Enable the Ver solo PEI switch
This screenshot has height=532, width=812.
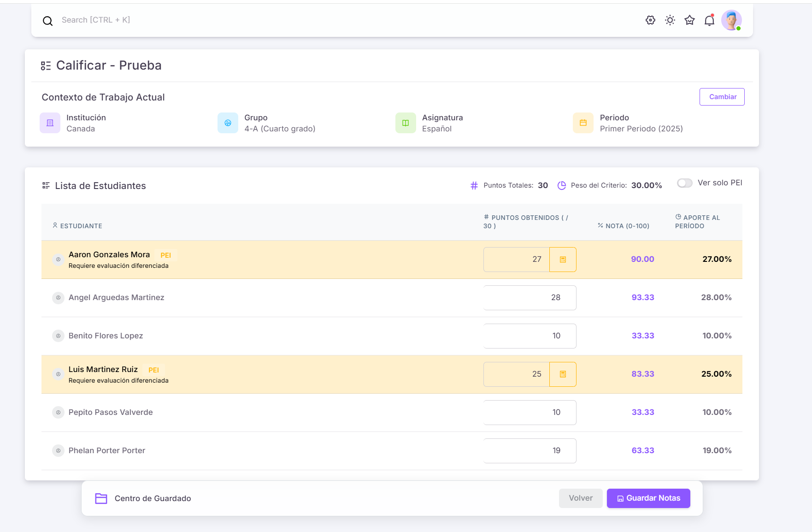tap(684, 183)
